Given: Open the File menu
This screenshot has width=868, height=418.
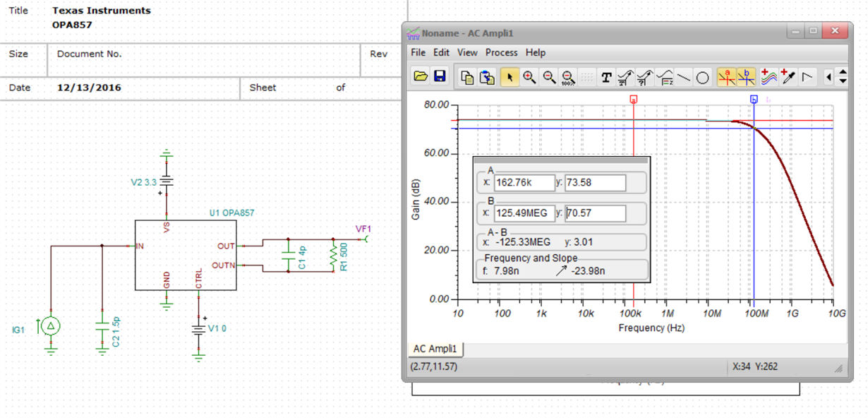Looking at the screenshot, I should click(418, 52).
